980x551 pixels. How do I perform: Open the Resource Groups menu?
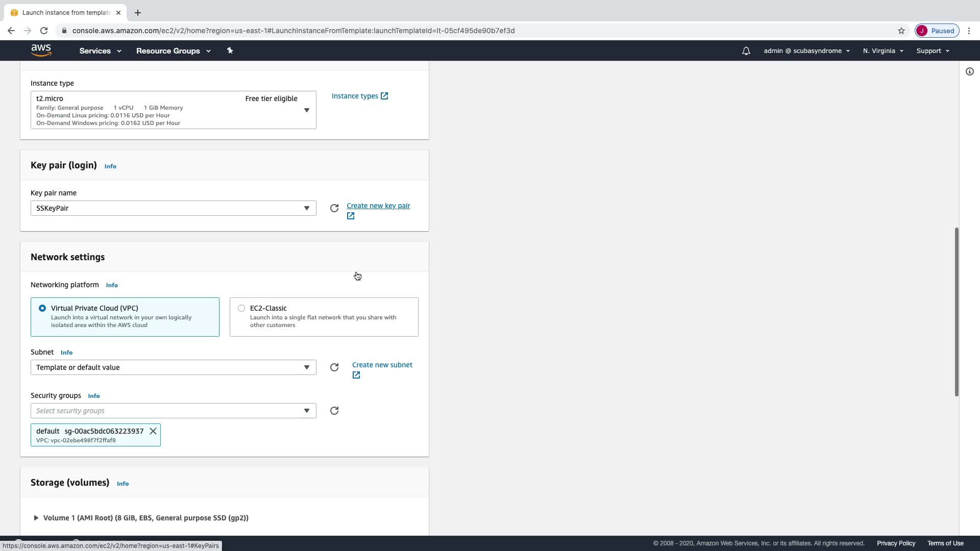point(173,51)
